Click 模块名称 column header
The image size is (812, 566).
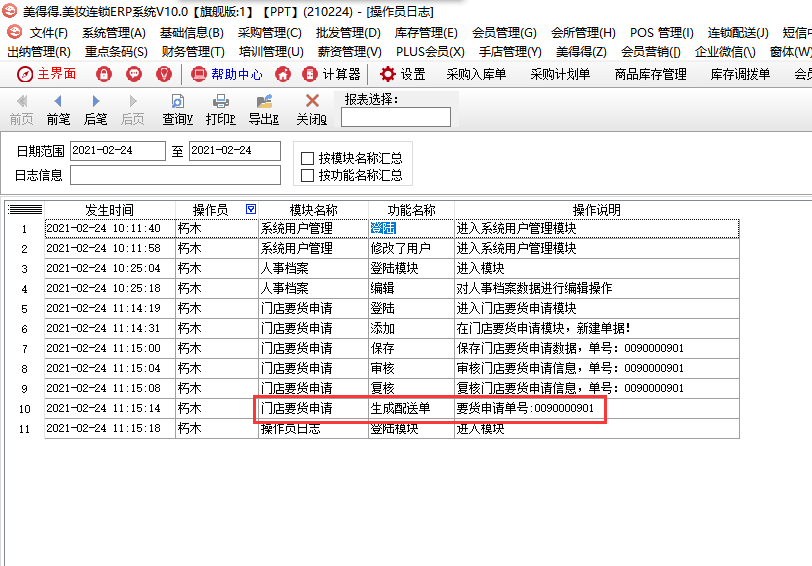(313, 210)
